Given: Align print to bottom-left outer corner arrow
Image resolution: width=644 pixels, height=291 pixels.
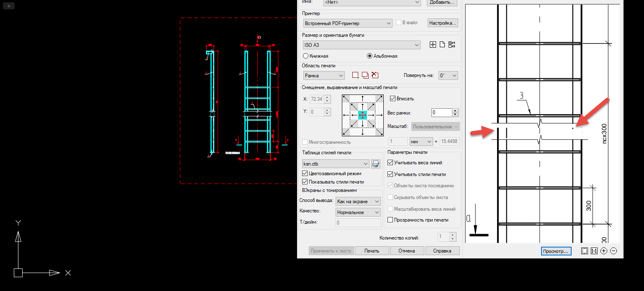Looking at the screenshot, I should (x=346, y=131).
